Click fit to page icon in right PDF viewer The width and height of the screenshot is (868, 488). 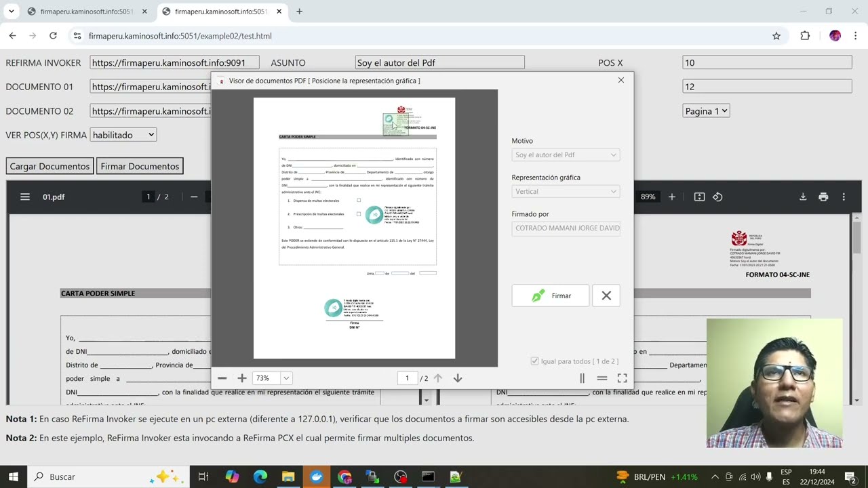click(699, 197)
